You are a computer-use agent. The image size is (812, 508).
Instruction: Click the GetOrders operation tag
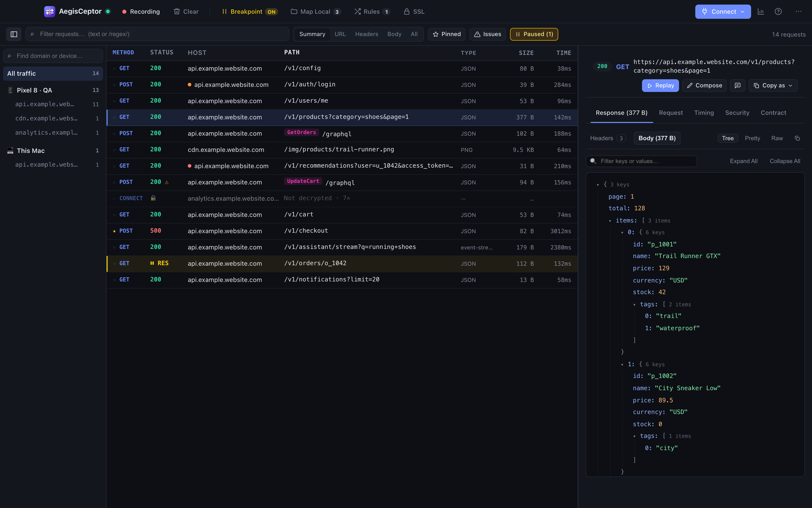(301, 132)
